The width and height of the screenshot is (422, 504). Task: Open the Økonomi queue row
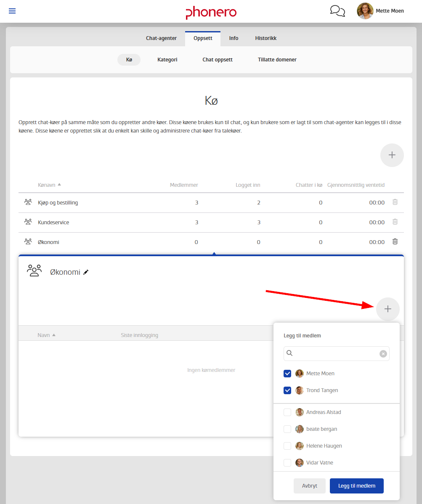click(211, 242)
